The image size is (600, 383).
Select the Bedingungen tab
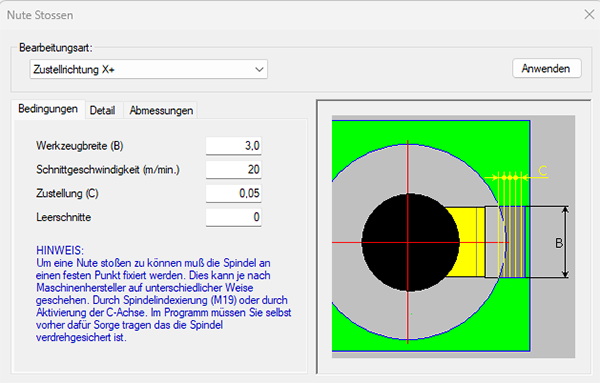pyautogui.click(x=48, y=109)
